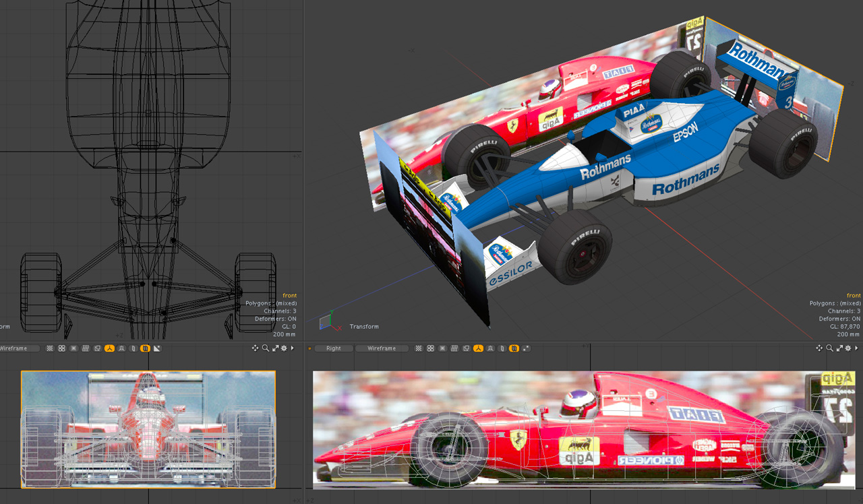Click the axis gizmo beside Transform label
The image size is (863, 504).
tap(329, 321)
